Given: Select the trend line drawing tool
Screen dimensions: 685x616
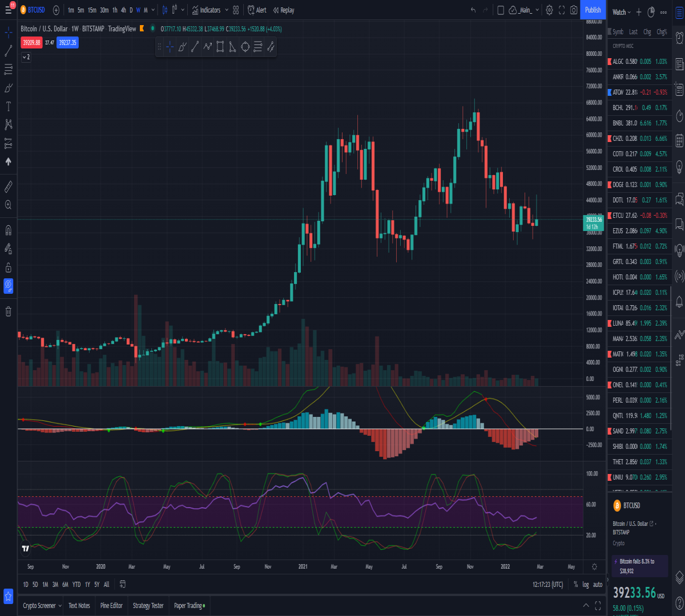Looking at the screenshot, I should coord(9,51).
